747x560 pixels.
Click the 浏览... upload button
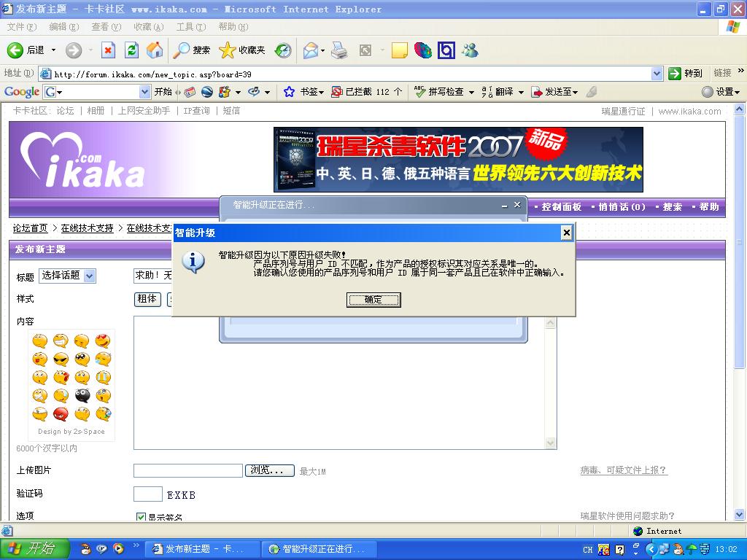coord(270,470)
